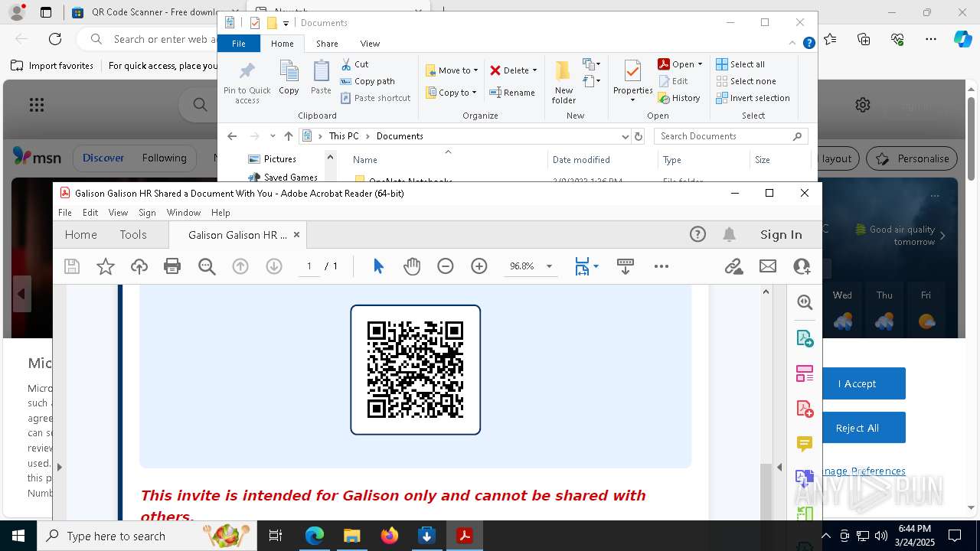980x551 pixels.
Task: Open the Window menu in Acrobat Reader
Action: coord(184,212)
